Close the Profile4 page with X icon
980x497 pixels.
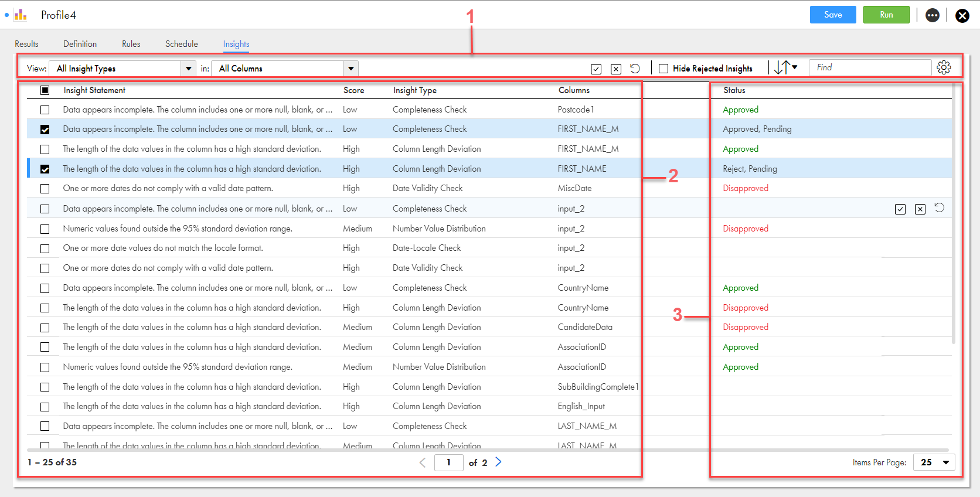pos(962,16)
